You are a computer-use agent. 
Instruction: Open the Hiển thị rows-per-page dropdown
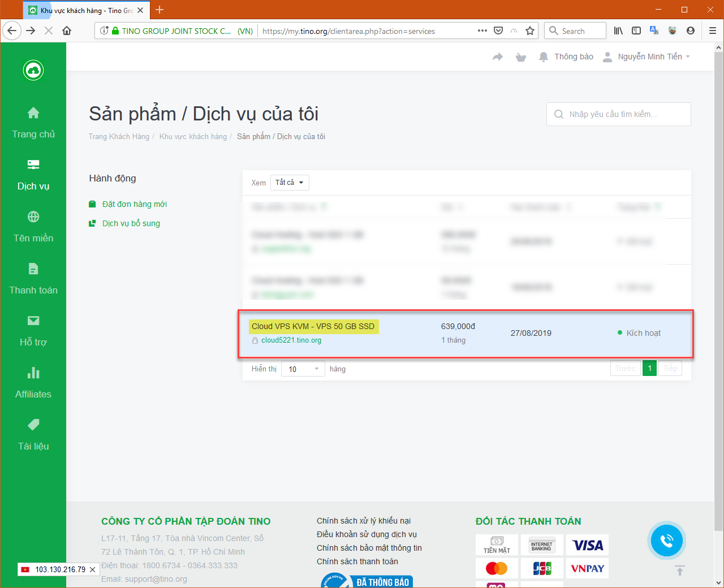[x=303, y=368]
